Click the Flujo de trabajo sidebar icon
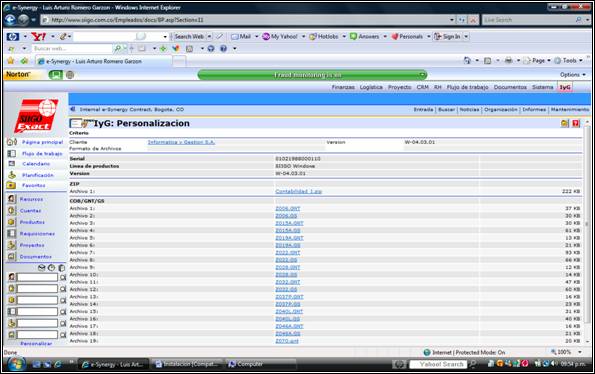 click(x=12, y=154)
